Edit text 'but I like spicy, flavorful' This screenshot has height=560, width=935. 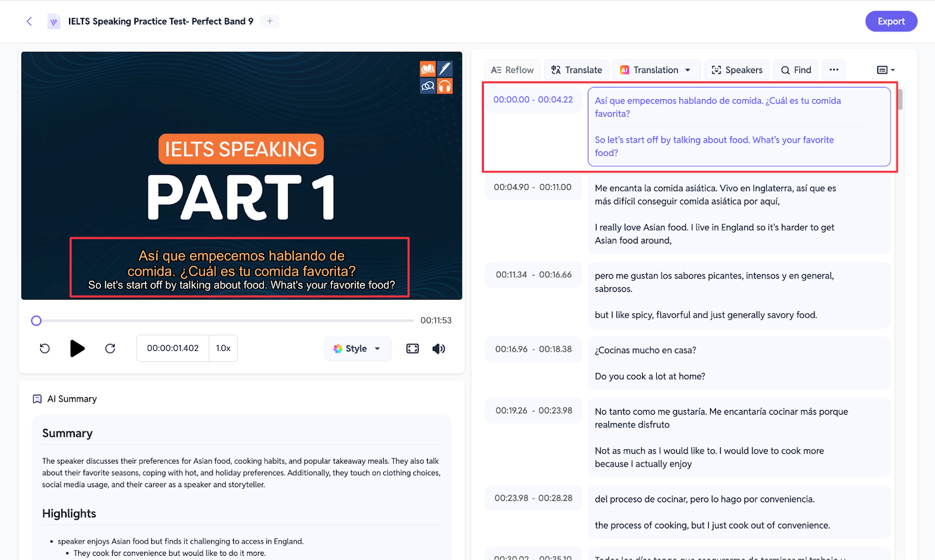tap(706, 315)
